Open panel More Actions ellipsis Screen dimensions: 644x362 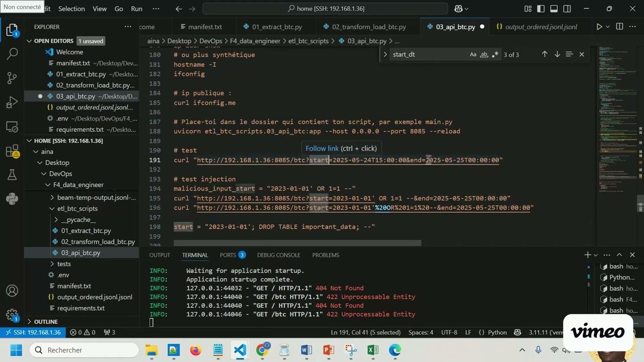(606, 255)
